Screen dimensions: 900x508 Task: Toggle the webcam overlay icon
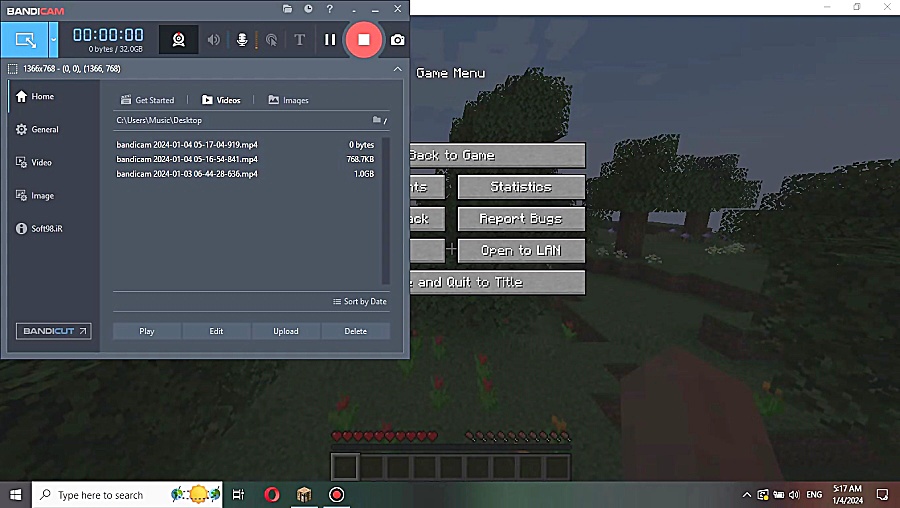coord(179,40)
